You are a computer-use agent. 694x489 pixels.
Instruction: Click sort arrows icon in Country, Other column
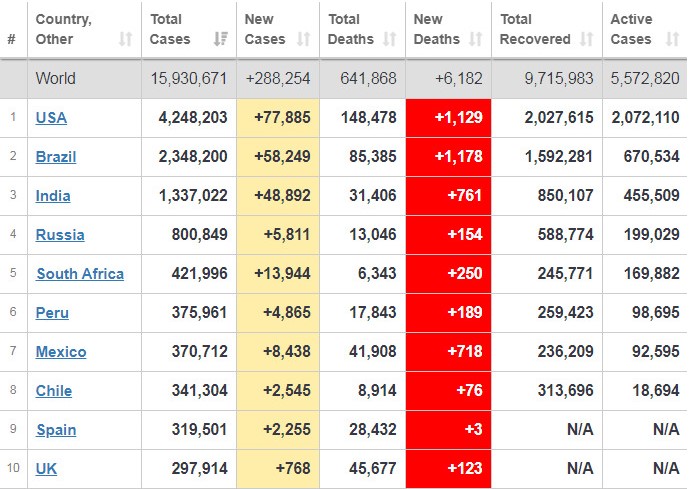pos(125,39)
